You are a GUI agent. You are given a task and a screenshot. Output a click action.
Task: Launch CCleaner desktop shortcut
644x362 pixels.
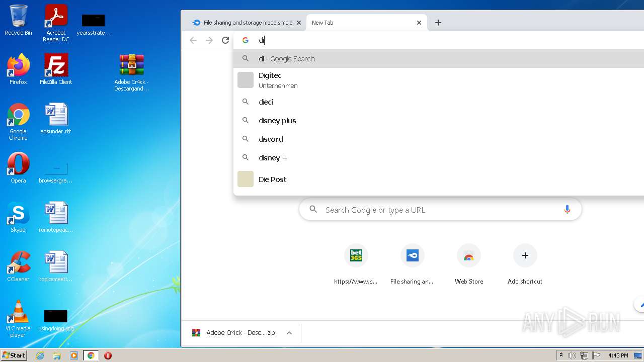tap(18, 266)
